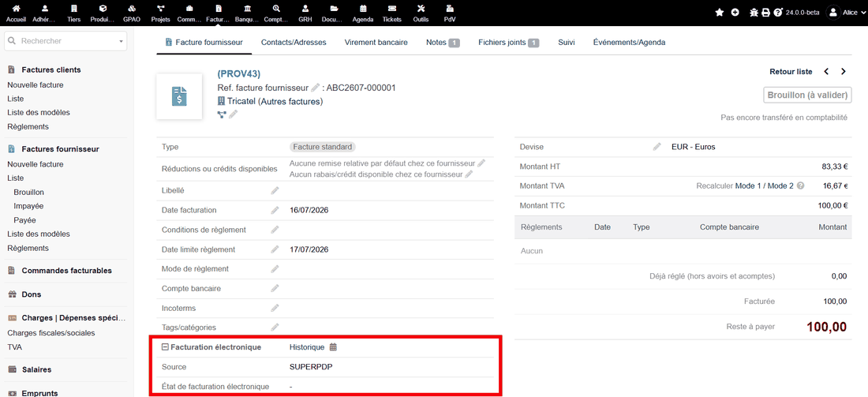Click the bug report icon

pos(754,12)
